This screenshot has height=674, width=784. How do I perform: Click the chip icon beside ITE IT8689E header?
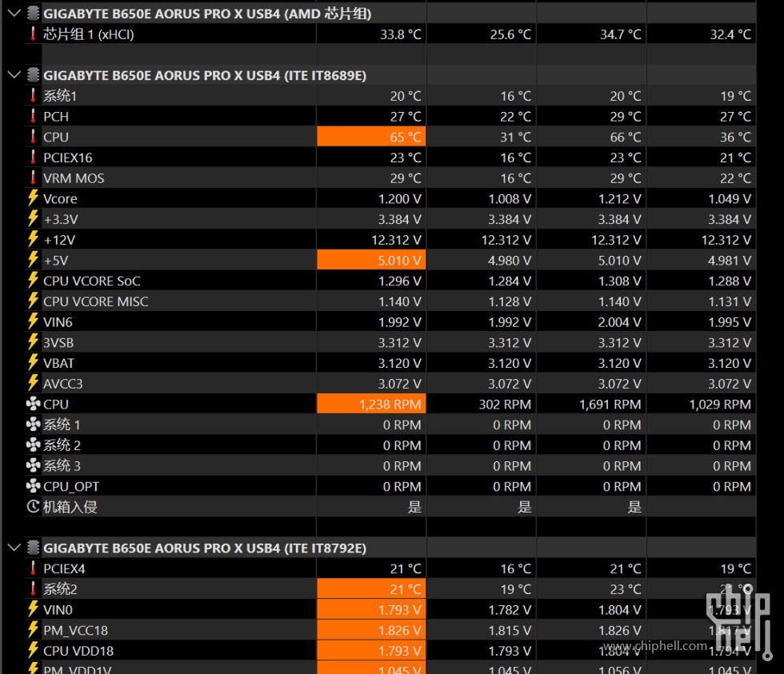click(33, 75)
